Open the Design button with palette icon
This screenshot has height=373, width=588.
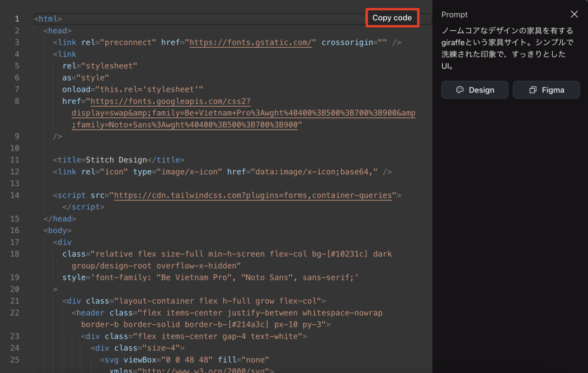[x=475, y=90]
